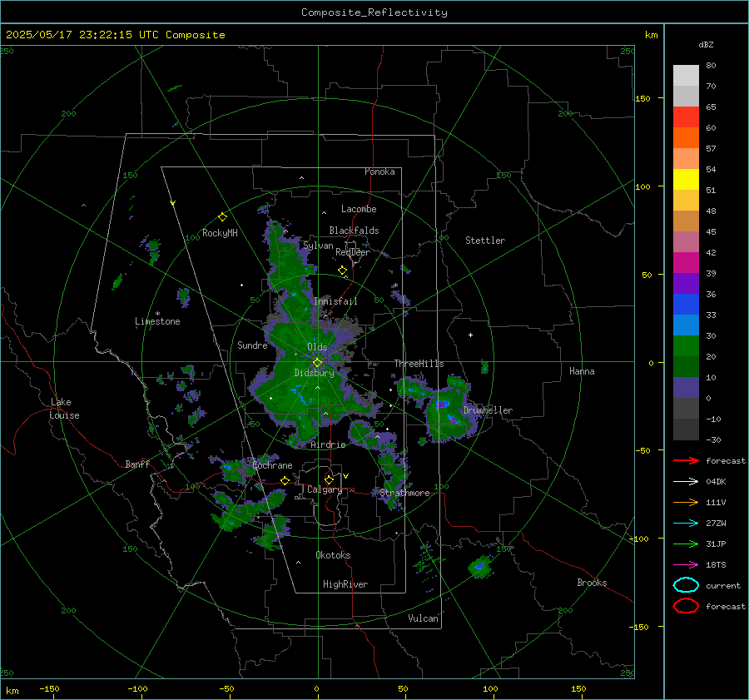Click the Vulcan town label
The width and height of the screenshot is (749, 700).
pos(423,618)
